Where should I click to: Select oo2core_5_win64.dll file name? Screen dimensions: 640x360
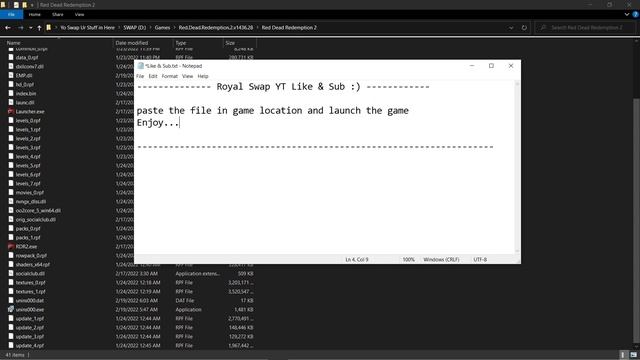coord(38,211)
